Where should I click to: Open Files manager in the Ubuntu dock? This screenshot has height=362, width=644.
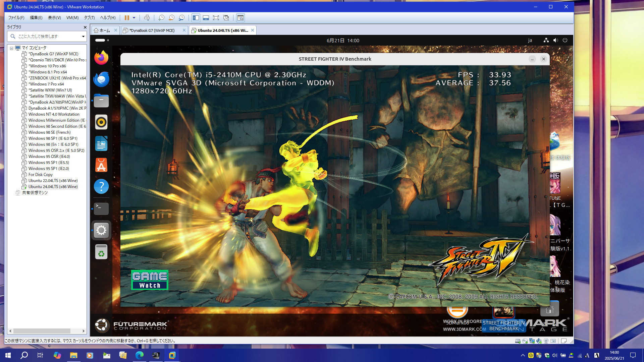[x=101, y=101]
